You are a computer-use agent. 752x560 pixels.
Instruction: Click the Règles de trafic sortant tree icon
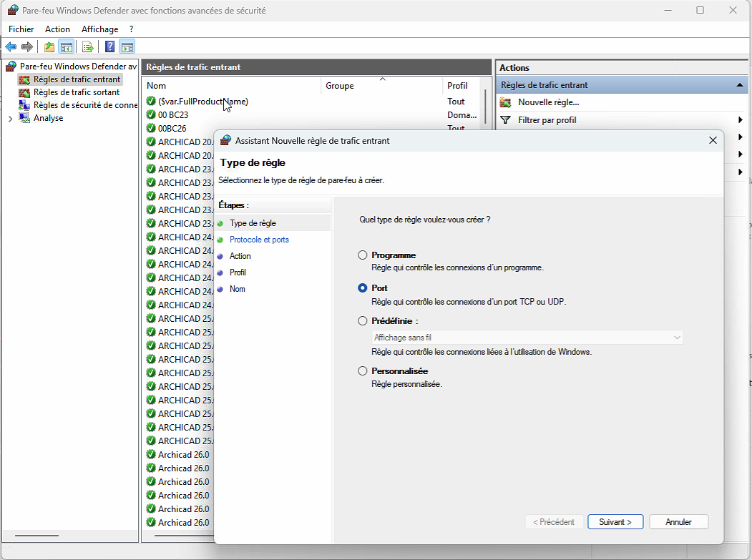[24, 92]
